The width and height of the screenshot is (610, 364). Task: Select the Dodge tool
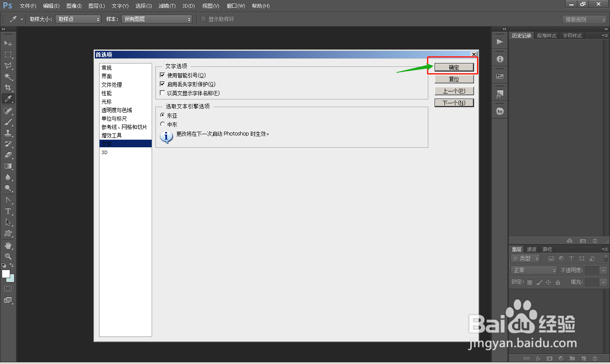pyautogui.click(x=8, y=188)
